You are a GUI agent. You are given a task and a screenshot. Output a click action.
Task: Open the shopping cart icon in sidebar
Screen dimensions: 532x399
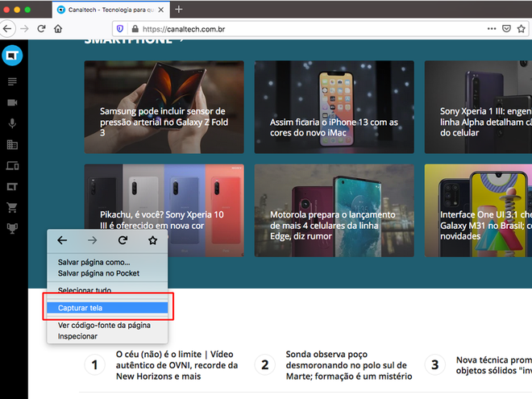coord(12,207)
